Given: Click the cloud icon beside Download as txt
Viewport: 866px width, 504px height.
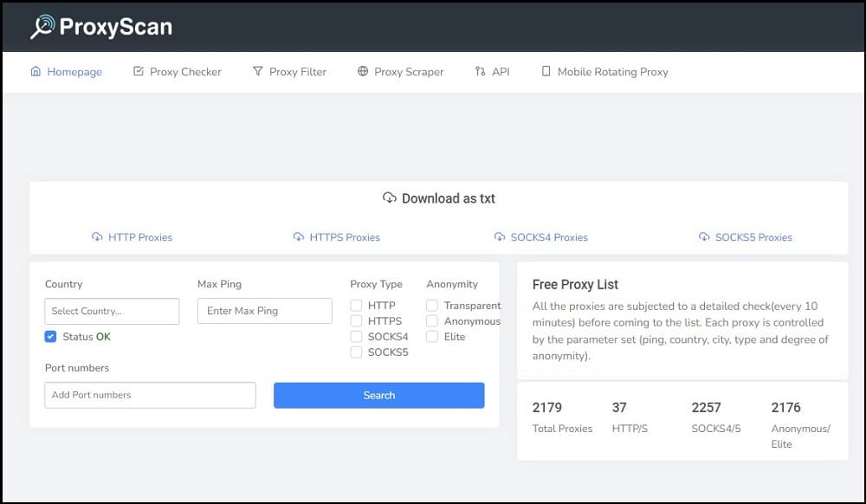Looking at the screenshot, I should click(x=390, y=197).
